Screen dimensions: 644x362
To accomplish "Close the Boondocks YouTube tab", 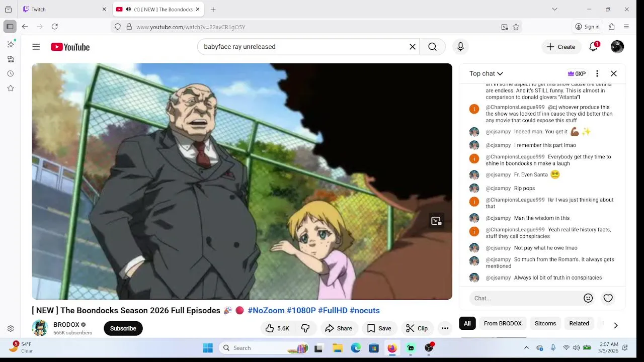I will pyautogui.click(x=198, y=9).
